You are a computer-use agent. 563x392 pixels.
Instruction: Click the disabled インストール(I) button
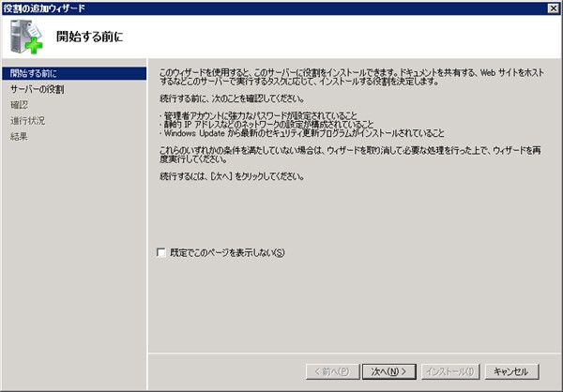click(450, 371)
